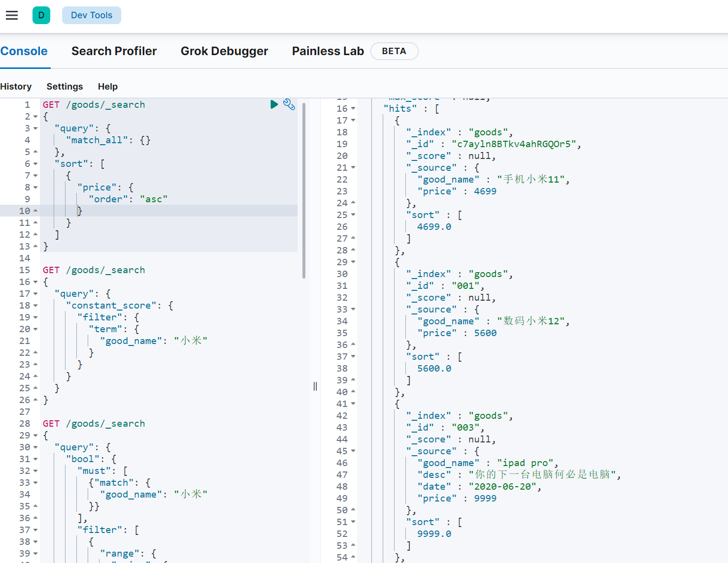Collapse the "sort" array at output line 37
Screen dimensions: 728x563
point(353,357)
